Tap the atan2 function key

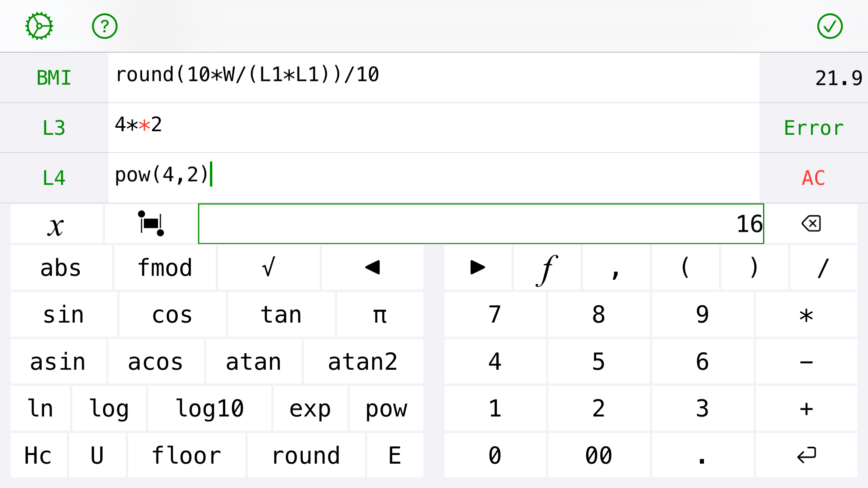click(x=363, y=361)
